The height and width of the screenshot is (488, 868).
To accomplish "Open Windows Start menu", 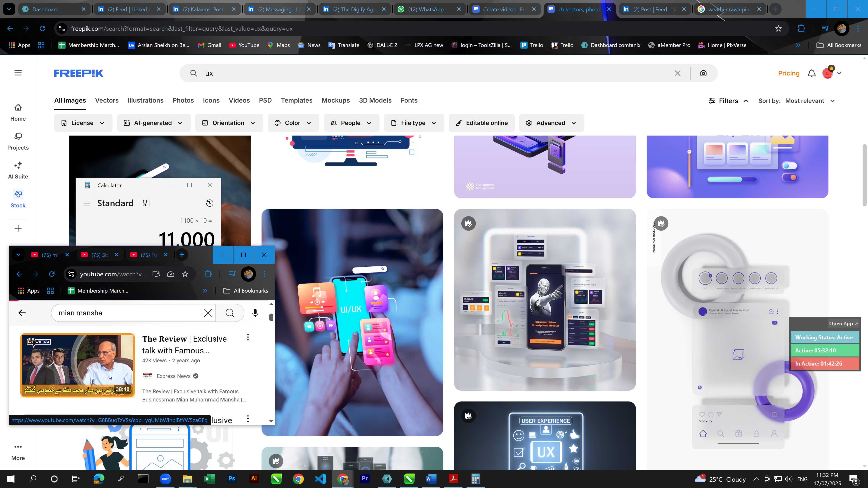I will pyautogui.click(x=10, y=479).
